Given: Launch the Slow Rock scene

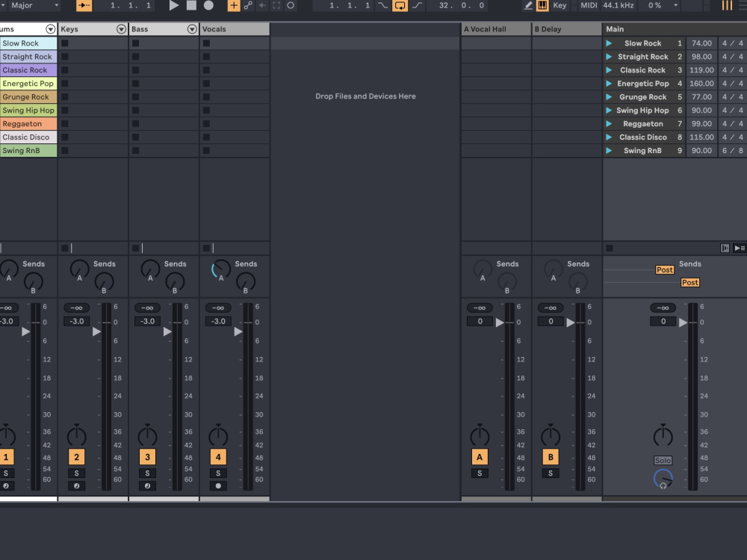Looking at the screenshot, I should coord(609,43).
